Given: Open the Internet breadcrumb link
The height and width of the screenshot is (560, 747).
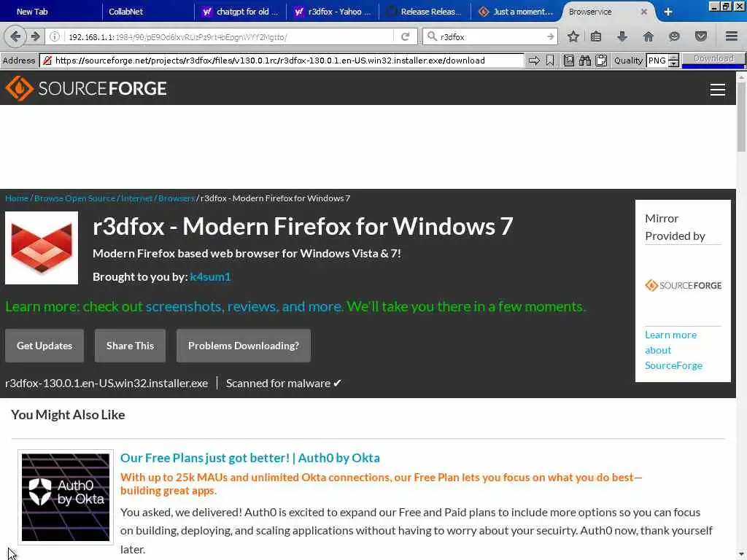Looking at the screenshot, I should (136, 198).
